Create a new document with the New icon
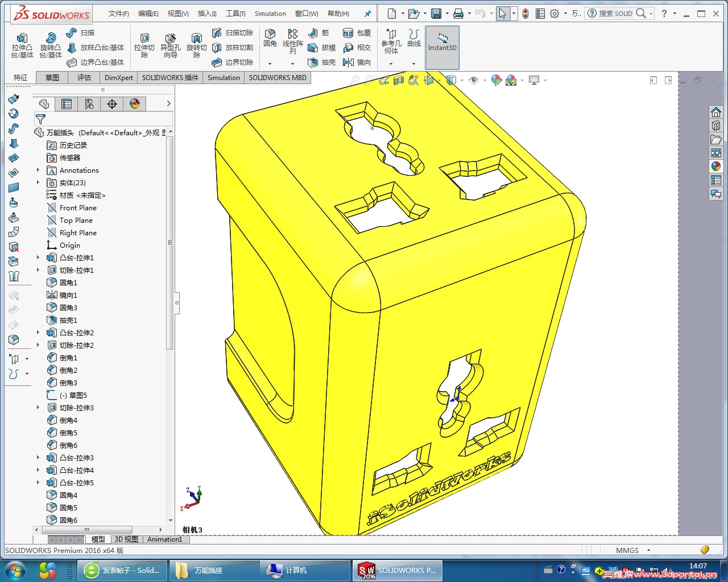 (x=392, y=14)
